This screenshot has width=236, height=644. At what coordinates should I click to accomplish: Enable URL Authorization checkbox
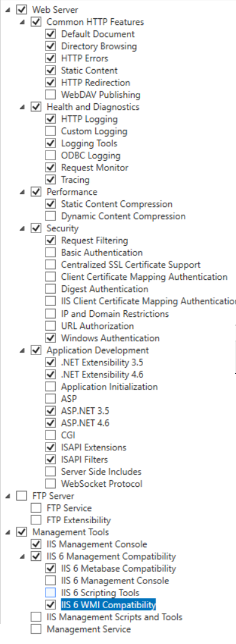[x=50, y=326]
